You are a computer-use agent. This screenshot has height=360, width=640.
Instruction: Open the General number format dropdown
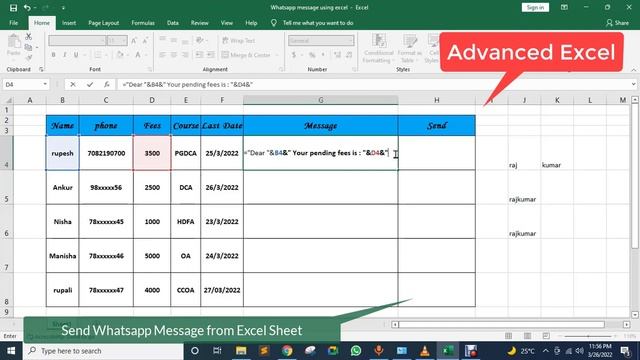click(x=321, y=40)
